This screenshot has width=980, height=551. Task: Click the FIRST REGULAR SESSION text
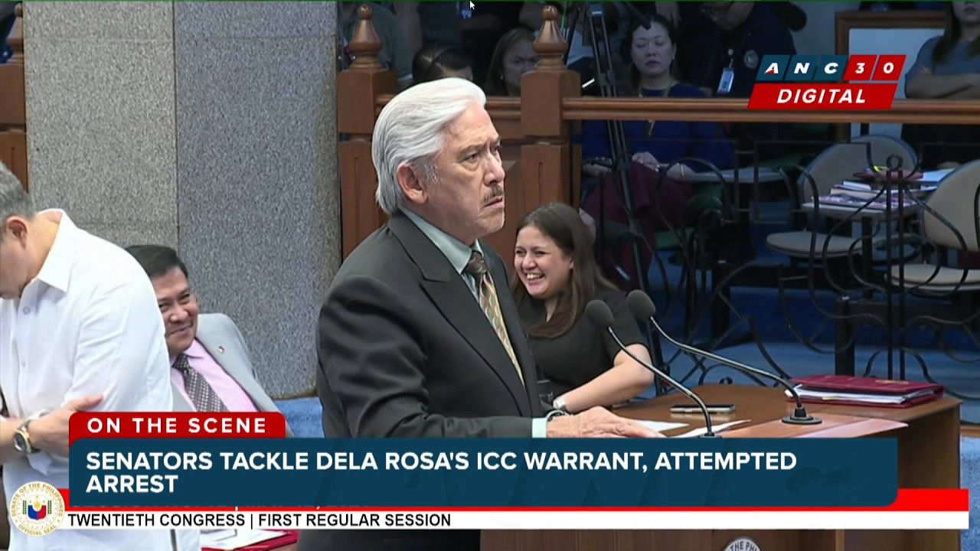coord(354,520)
